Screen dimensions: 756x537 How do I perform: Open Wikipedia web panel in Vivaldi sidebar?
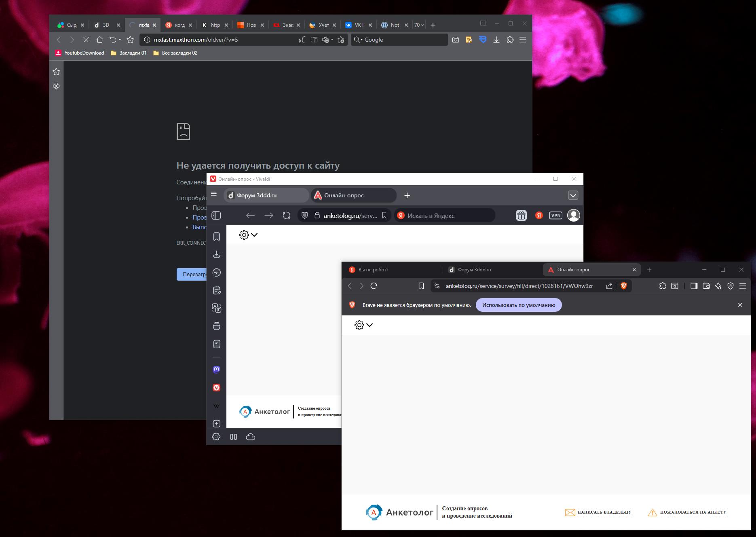click(217, 406)
